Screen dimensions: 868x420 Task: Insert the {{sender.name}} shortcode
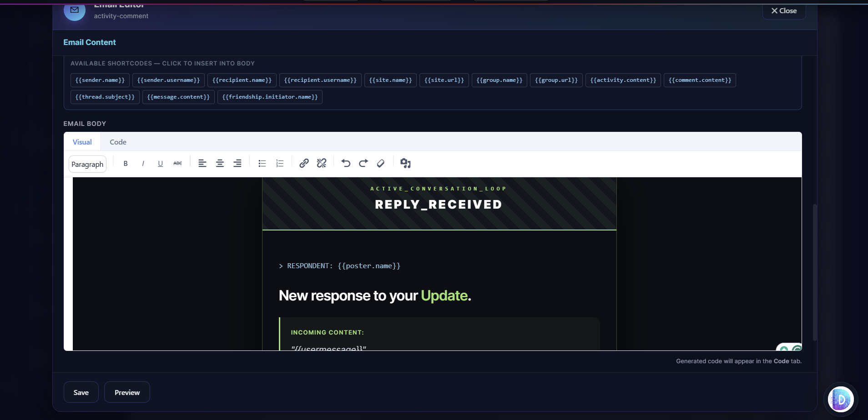(100, 80)
